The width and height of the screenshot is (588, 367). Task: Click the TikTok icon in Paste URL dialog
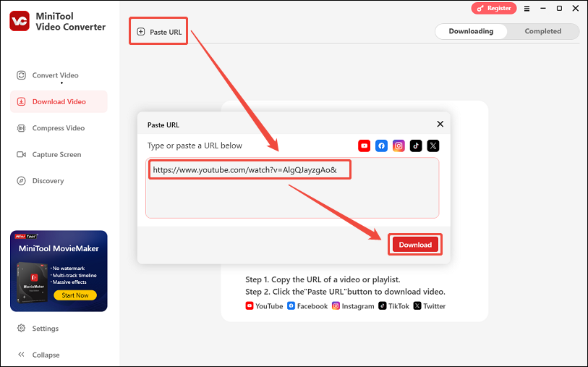(416, 145)
